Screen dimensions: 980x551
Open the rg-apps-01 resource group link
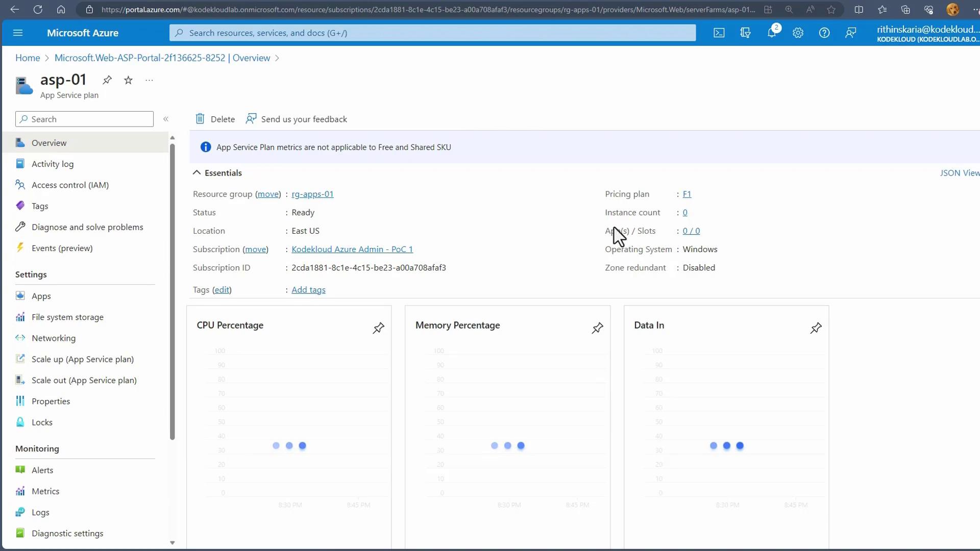[312, 194]
